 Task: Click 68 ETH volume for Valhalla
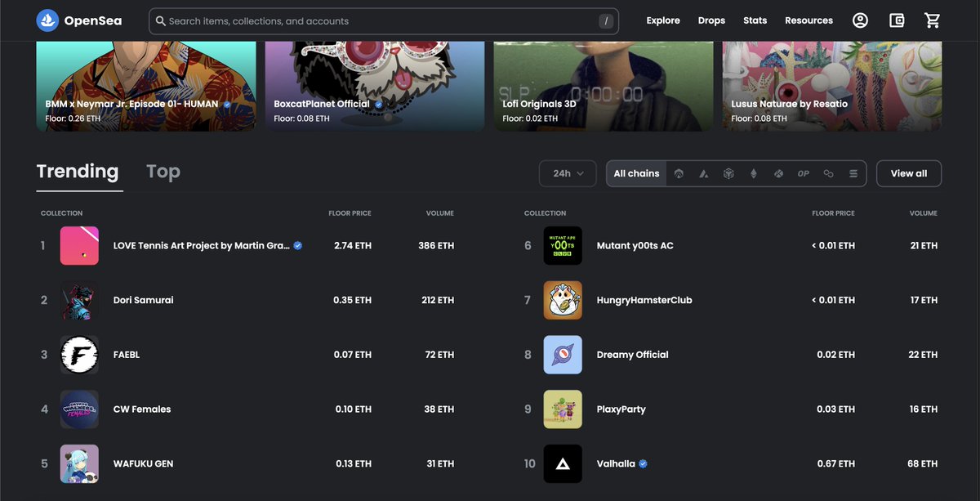click(923, 463)
